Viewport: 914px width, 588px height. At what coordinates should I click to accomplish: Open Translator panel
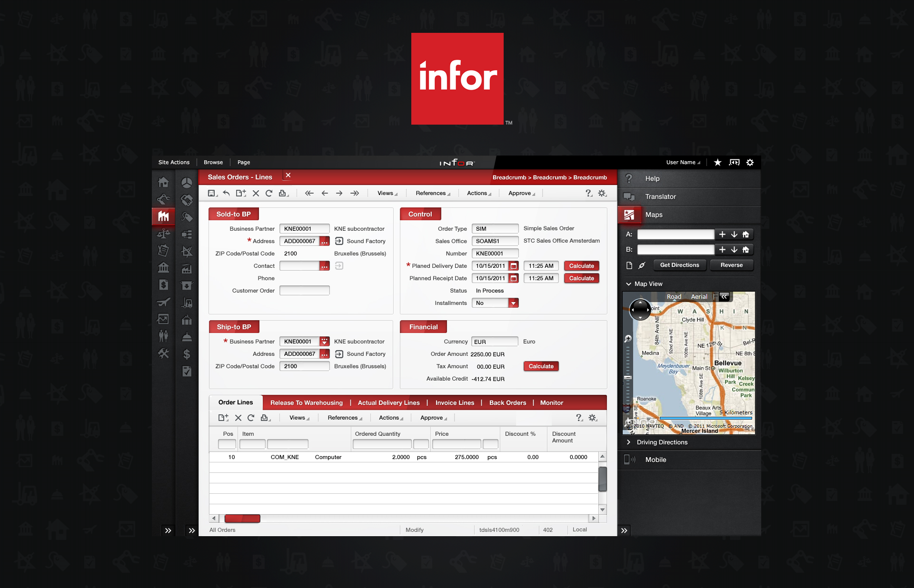pos(689,196)
